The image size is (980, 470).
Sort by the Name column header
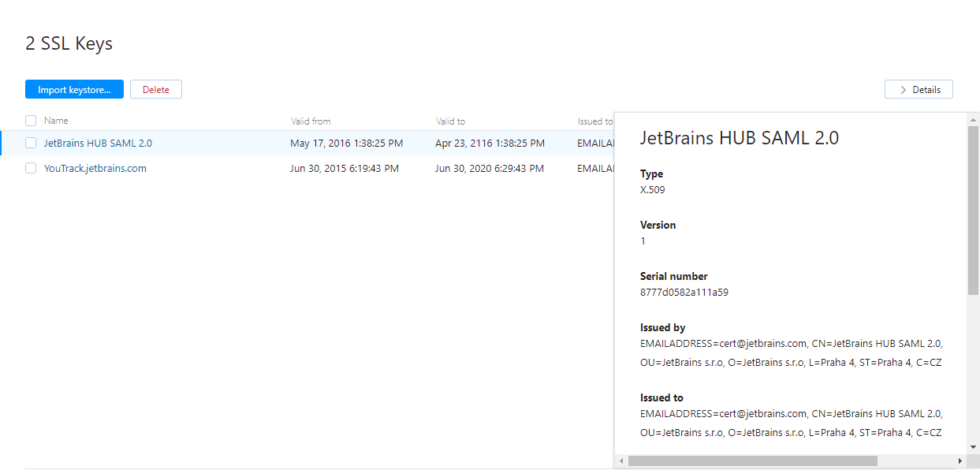point(56,121)
